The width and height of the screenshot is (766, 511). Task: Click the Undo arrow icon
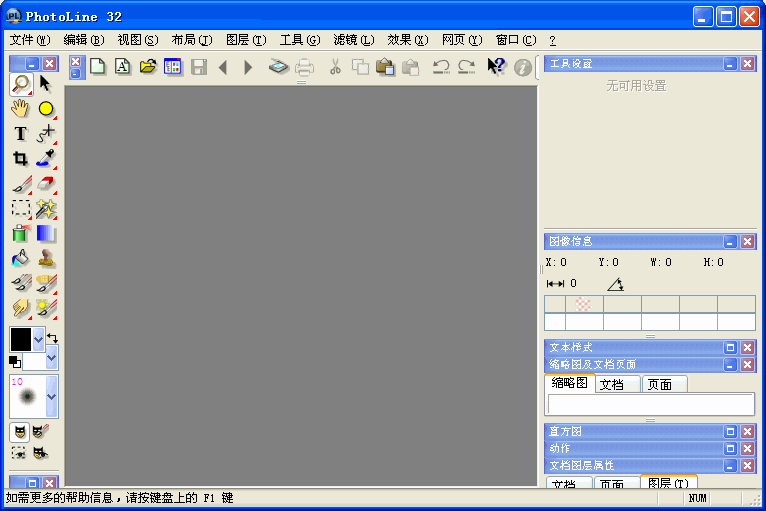(x=441, y=67)
